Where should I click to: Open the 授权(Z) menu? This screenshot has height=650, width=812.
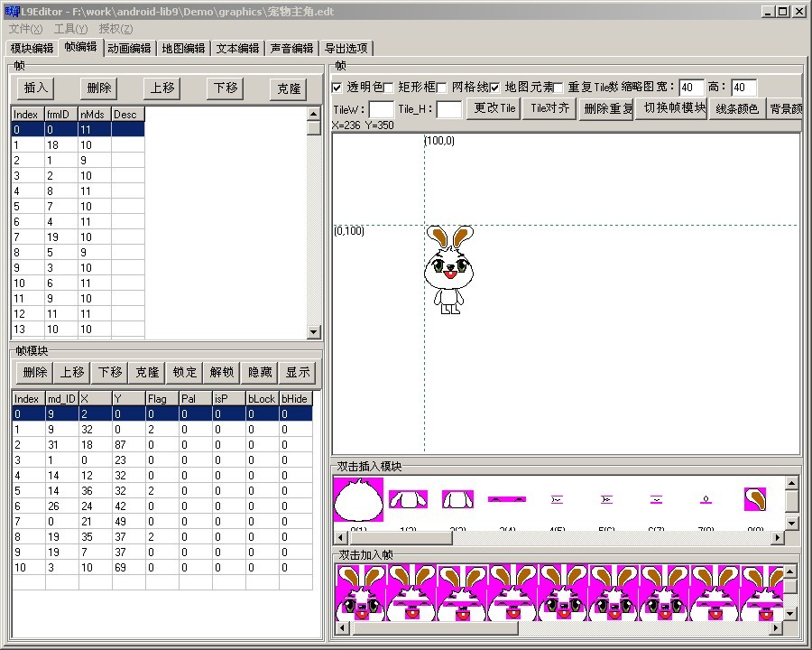(x=116, y=29)
